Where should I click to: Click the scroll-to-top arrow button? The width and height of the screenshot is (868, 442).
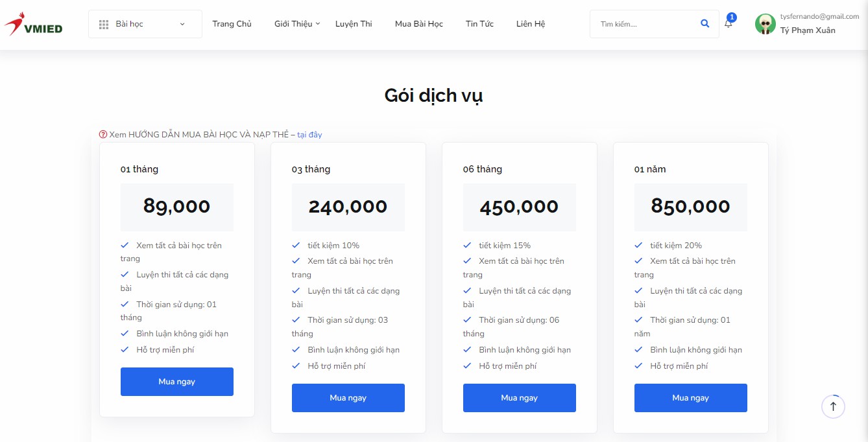click(833, 407)
